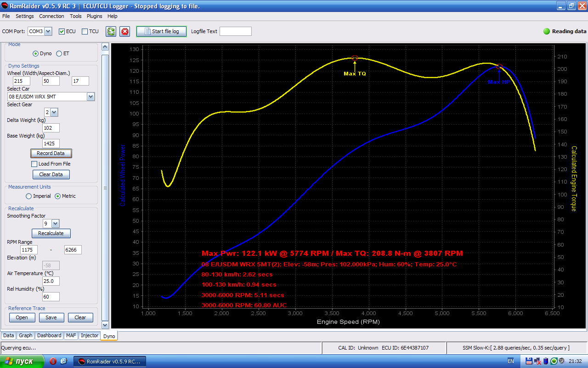Click the Air Temperature field showing 25.0
The width and height of the screenshot is (588, 368).
51,281
